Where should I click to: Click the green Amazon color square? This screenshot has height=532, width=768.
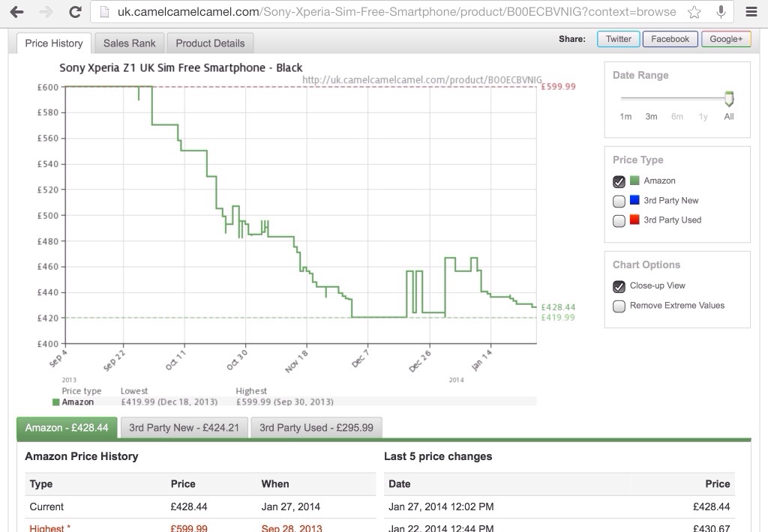tap(634, 181)
